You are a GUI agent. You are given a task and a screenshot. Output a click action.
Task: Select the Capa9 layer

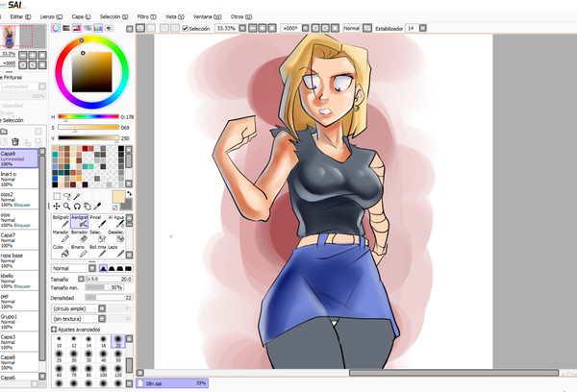tap(19, 159)
